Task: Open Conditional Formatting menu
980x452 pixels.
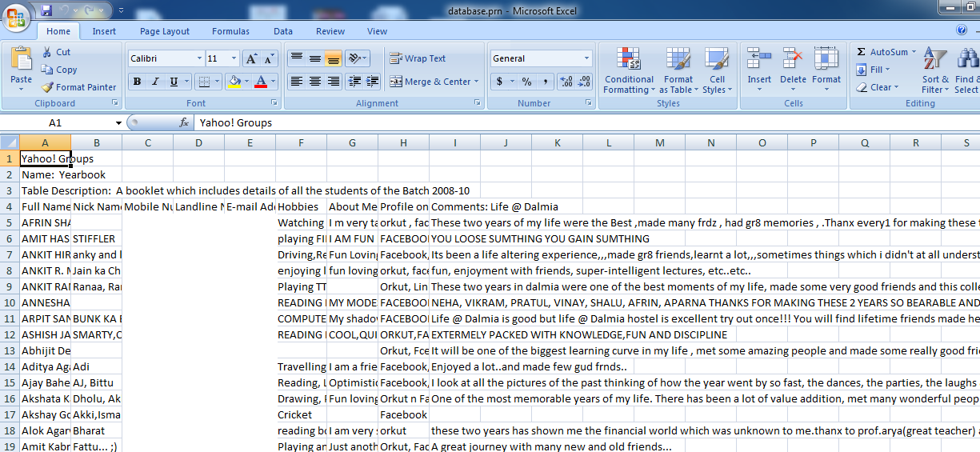Action: pos(629,70)
